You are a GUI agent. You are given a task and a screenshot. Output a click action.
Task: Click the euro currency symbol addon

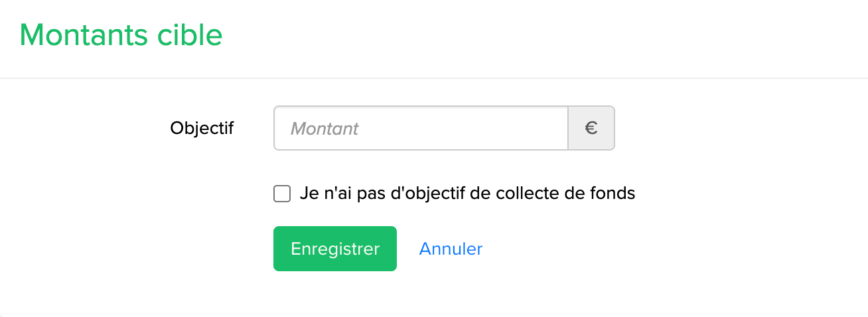[x=591, y=128]
